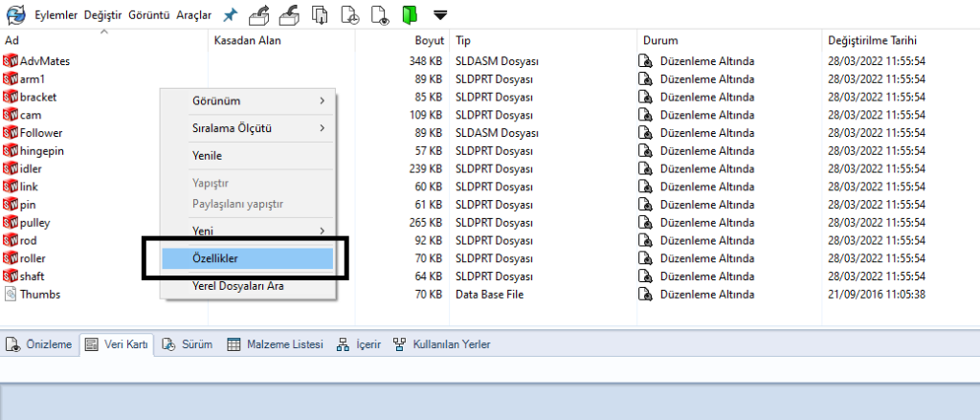Select Özellikler from the context menu
Viewport: 980px width, 420px height.
[248, 258]
